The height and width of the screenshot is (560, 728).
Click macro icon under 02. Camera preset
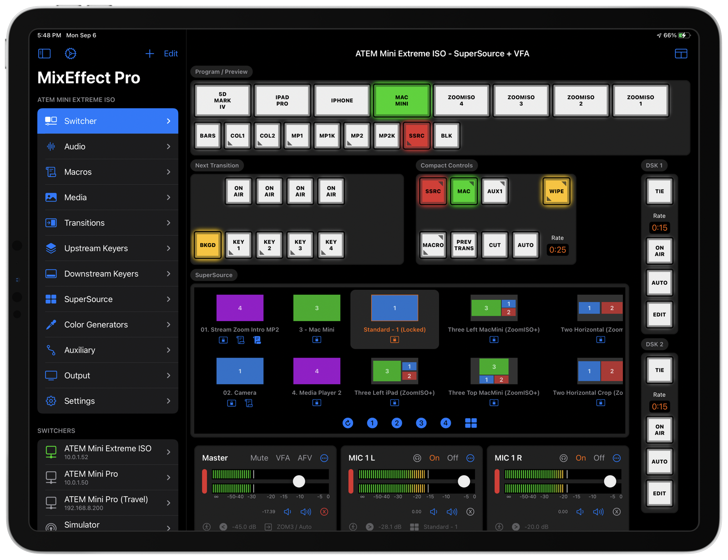click(x=249, y=403)
